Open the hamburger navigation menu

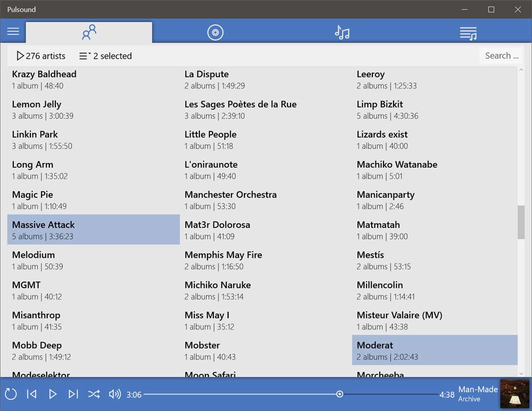13,31
